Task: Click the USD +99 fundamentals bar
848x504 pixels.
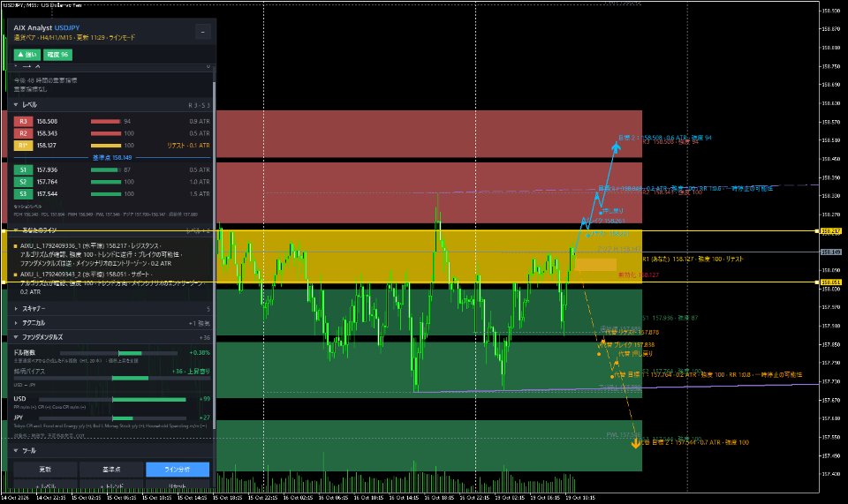Action: 112,400
